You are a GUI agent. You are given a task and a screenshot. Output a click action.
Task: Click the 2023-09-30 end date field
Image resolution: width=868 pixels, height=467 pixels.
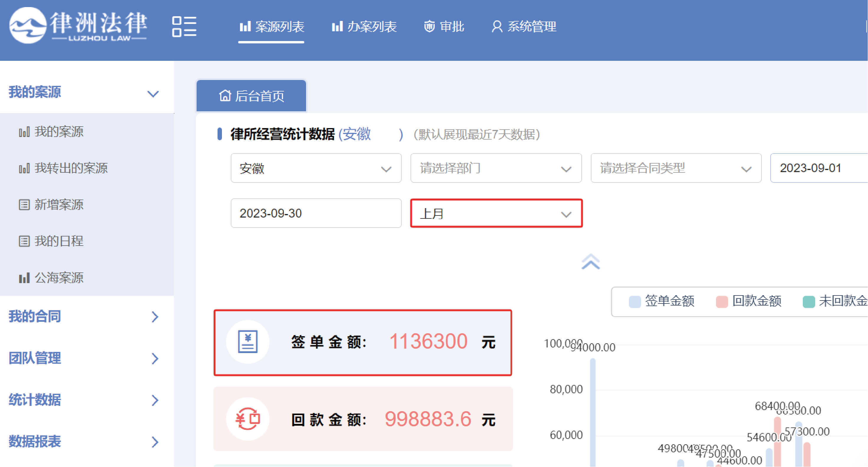(x=316, y=213)
